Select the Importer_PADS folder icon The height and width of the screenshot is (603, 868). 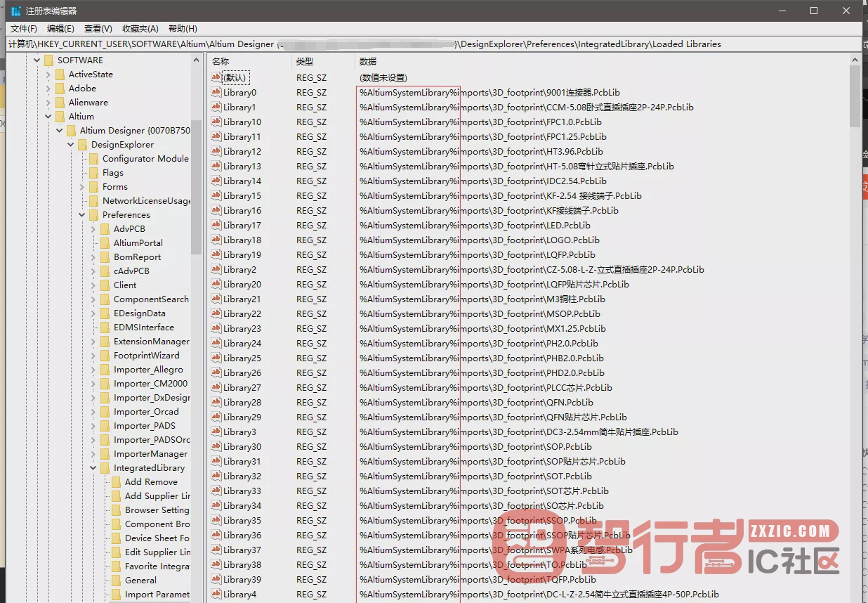coord(105,426)
